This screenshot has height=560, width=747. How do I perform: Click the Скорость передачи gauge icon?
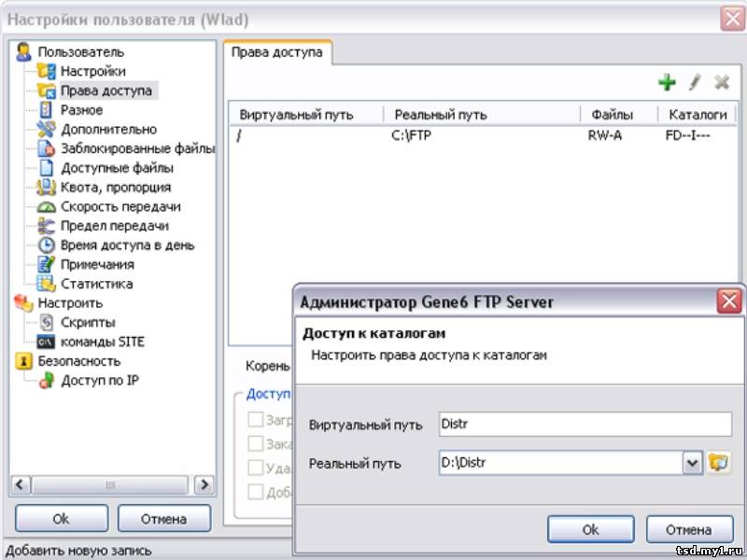click(46, 206)
